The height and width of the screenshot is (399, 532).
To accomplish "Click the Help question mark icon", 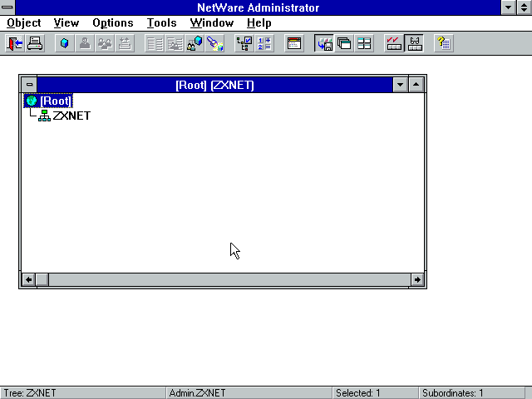I will (x=443, y=43).
